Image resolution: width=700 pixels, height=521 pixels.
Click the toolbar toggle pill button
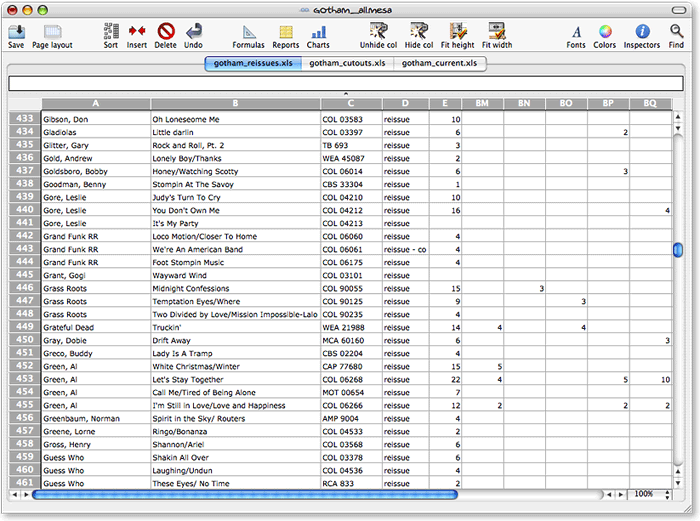pyautogui.click(x=679, y=10)
